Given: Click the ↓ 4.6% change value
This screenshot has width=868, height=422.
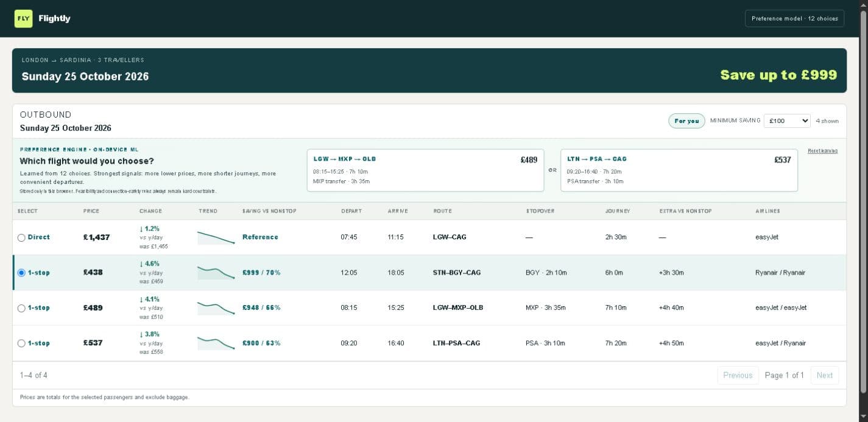Looking at the screenshot, I should 149,264.
